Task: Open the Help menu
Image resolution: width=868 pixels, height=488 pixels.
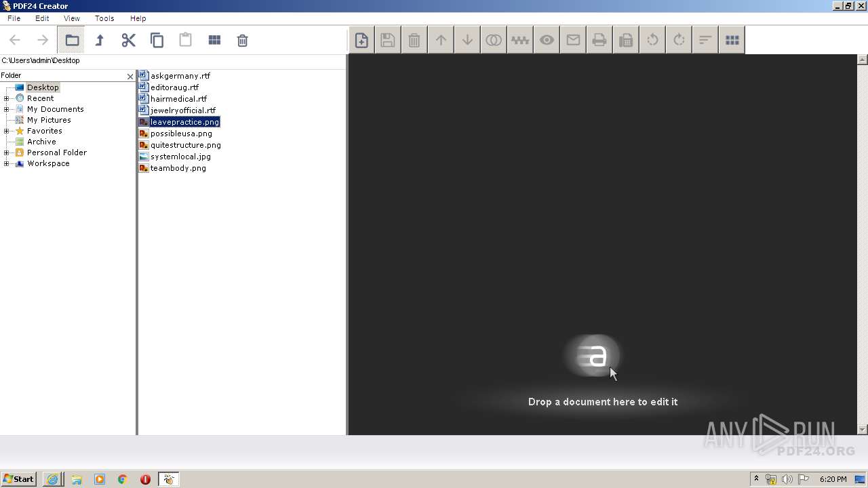Action: pyautogui.click(x=138, y=18)
